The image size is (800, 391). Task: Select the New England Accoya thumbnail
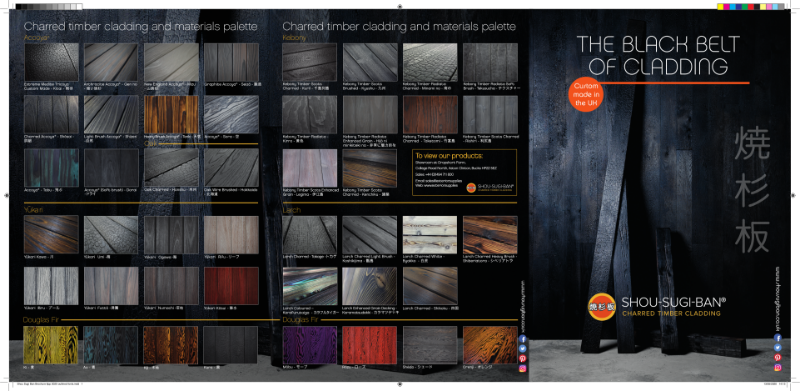point(171,62)
